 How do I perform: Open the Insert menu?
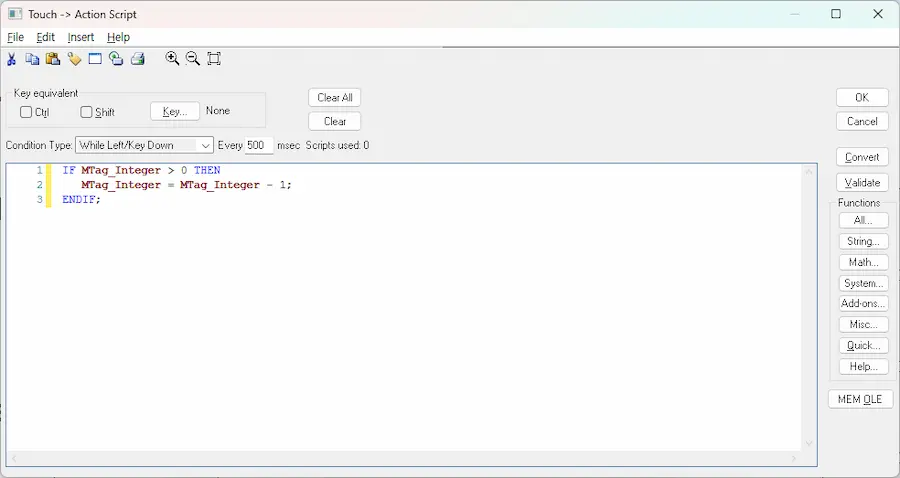coord(81,37)
